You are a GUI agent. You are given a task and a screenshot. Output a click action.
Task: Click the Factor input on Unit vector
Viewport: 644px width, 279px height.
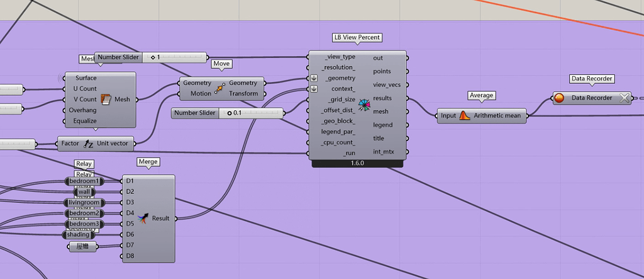tap(70, 144)
